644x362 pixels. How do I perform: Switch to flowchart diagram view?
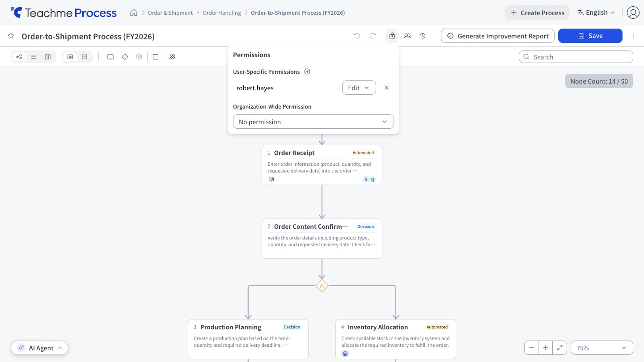coord(19,57)
